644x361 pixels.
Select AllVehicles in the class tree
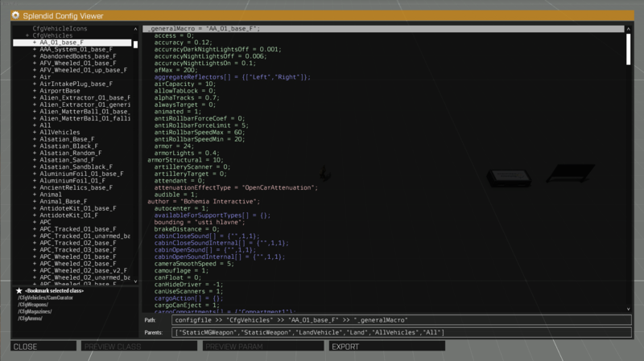[60, 132]
